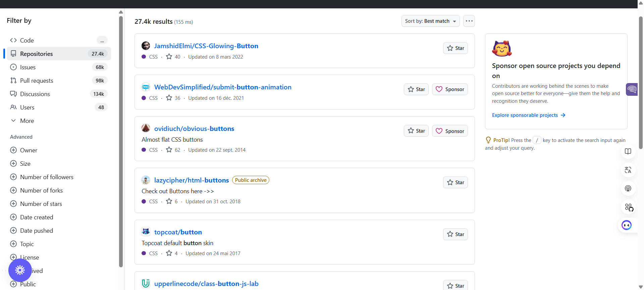Viewport: 644px width, 290px height.
Task: Switch to Issues results
Action: (x=59, y=67)
